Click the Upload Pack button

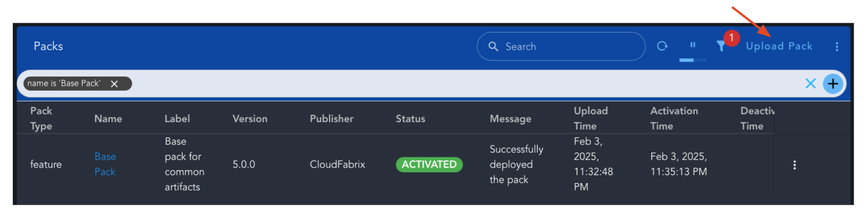(779, 46)
